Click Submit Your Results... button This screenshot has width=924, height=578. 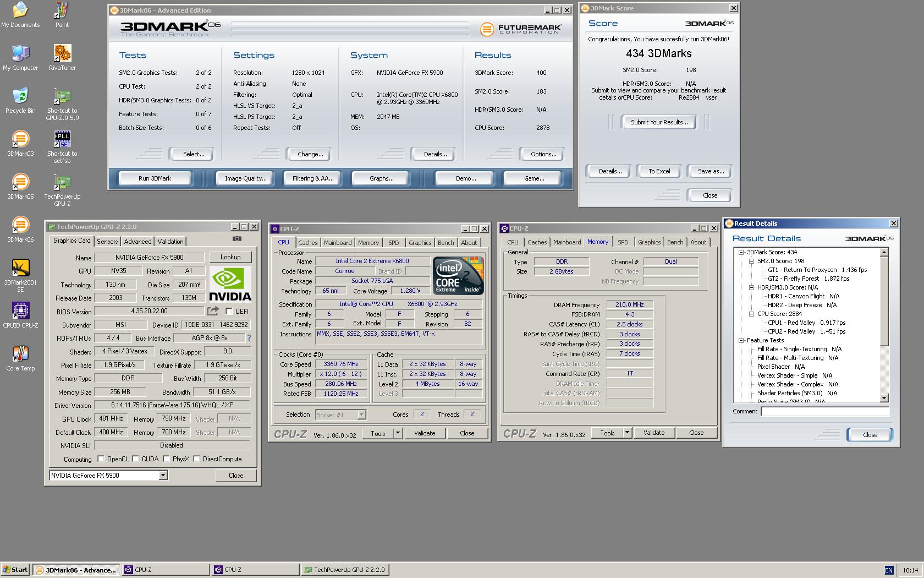pos(659,122)
